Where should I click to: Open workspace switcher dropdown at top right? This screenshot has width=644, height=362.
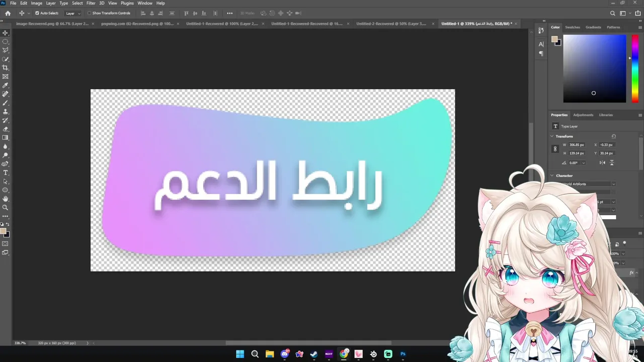tap(624, 13)
